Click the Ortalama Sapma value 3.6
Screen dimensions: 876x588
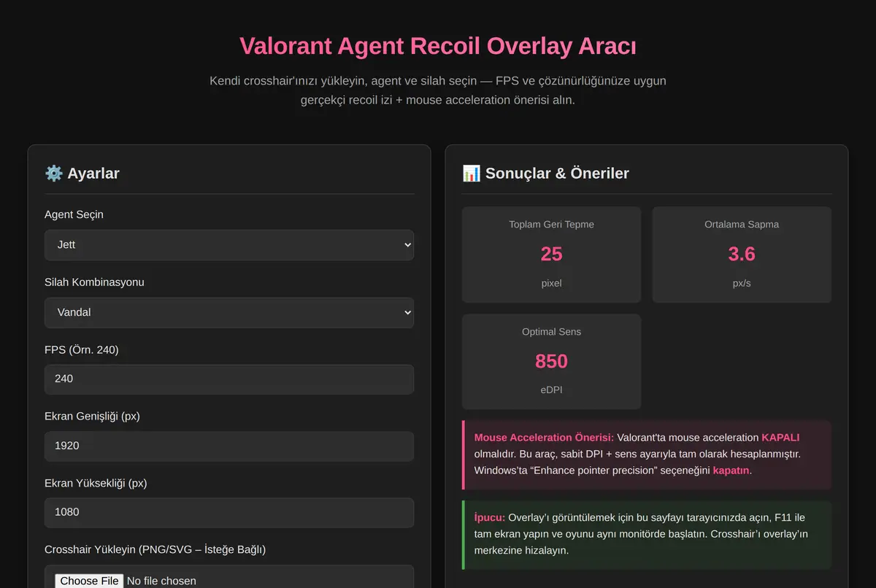(742, 254)
